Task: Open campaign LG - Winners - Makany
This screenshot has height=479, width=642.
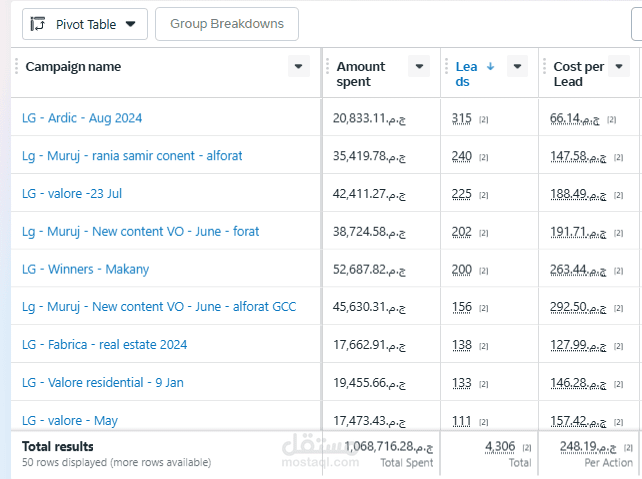Action: (85, 269)
